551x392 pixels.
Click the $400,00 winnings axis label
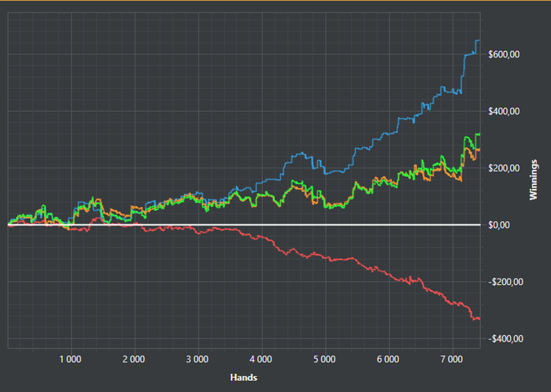coord(504,111)
